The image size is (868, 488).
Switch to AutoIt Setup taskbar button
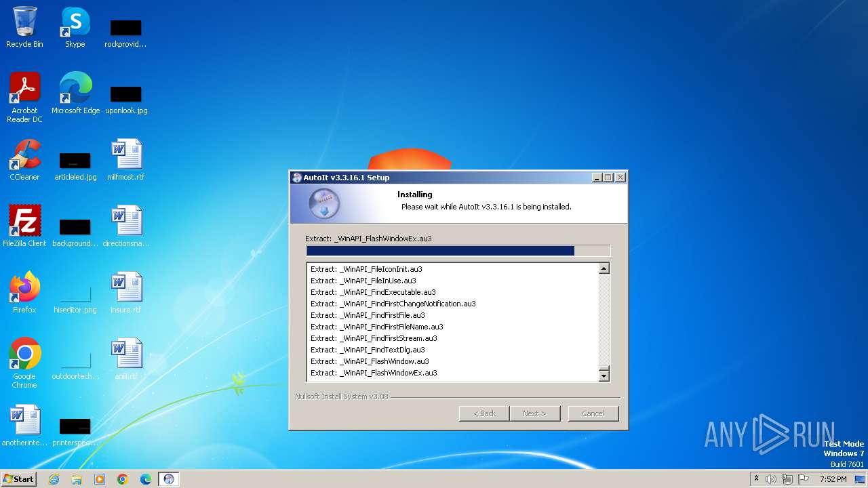(169, 479)
